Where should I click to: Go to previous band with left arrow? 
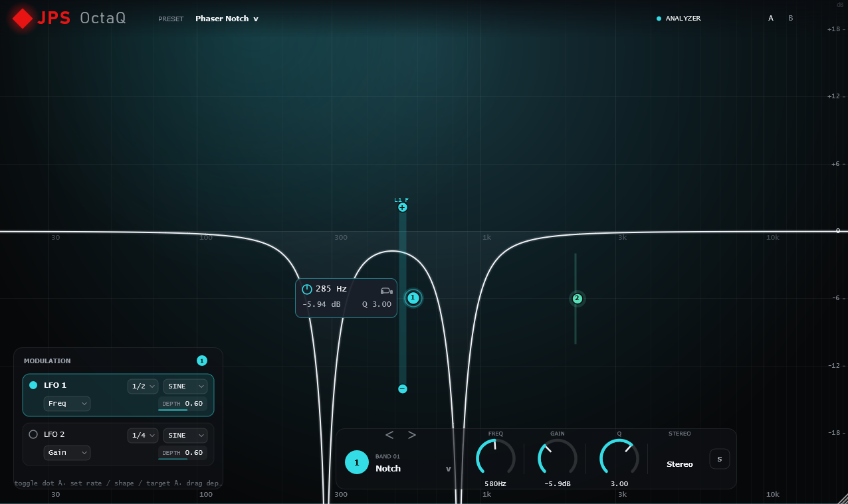[389, 435]
